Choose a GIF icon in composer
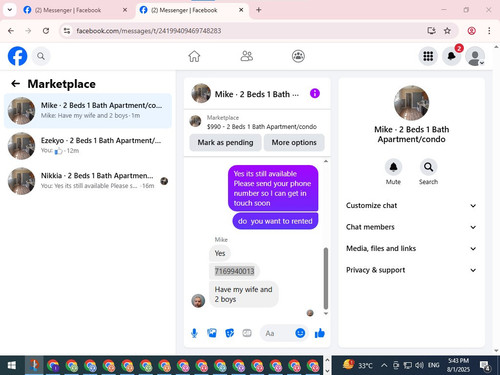 pyautogui.click(x=247, y=333)
